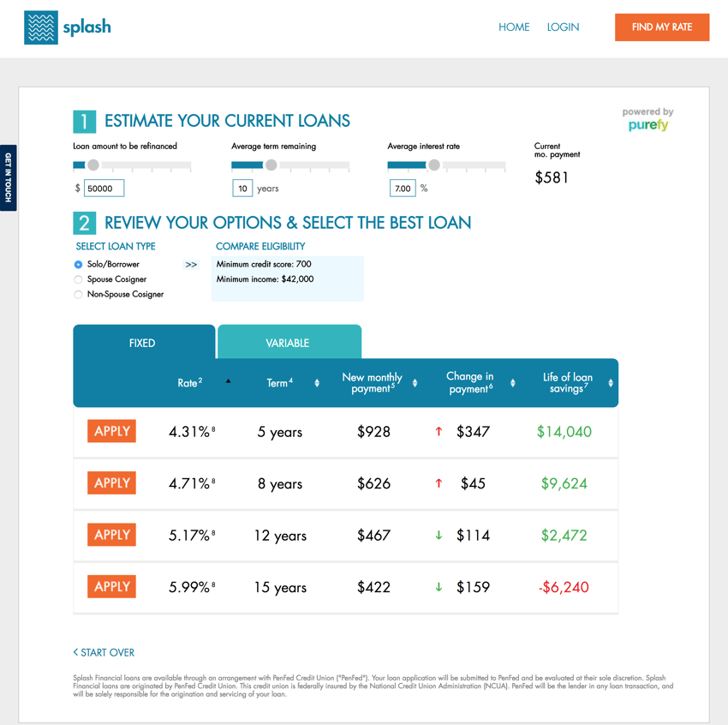The width and height of the screenshot is (728, 725).
Task: Click the Find My Rate button
Action: click(661, 27)
